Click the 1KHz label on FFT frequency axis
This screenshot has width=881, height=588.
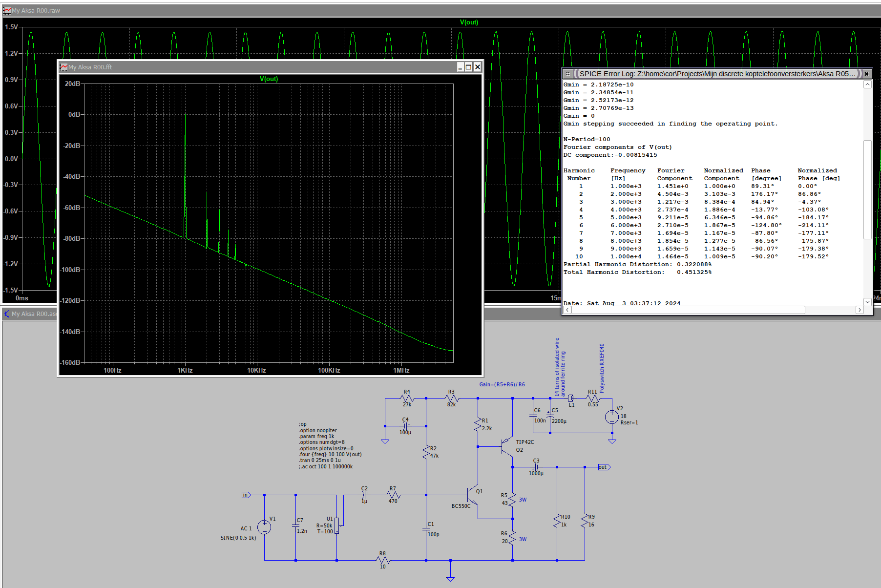point(185,370)
